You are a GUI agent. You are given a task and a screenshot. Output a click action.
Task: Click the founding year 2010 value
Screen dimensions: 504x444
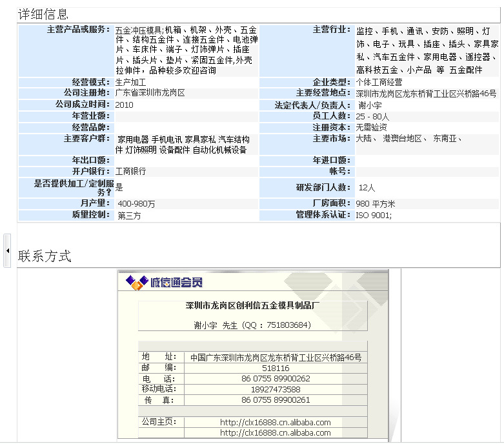click(125, 105)
